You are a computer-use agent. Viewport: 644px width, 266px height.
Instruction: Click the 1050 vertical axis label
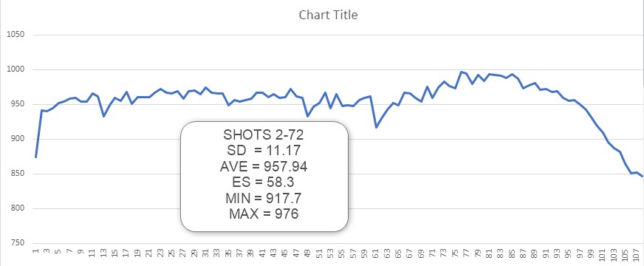click(x=17, y=35)
